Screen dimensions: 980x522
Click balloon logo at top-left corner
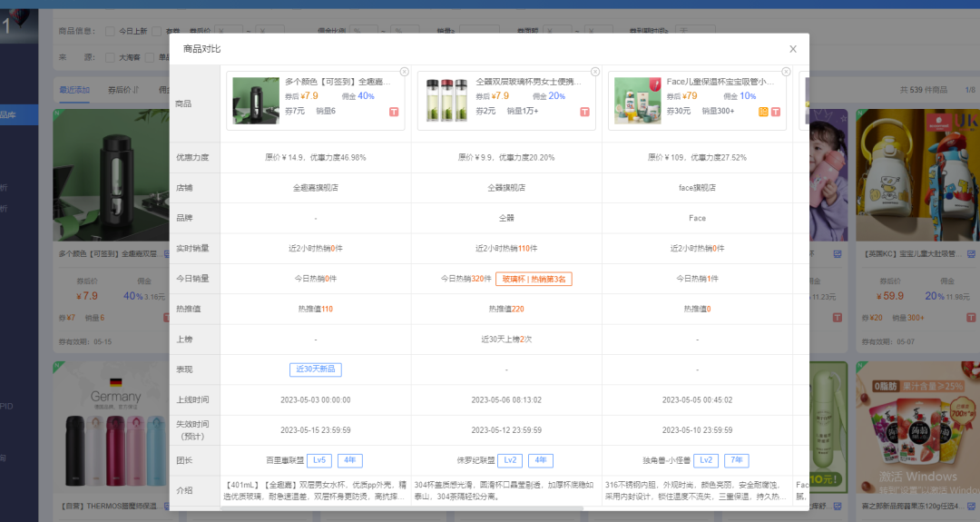pyautogui.click(x=19, y=25)
